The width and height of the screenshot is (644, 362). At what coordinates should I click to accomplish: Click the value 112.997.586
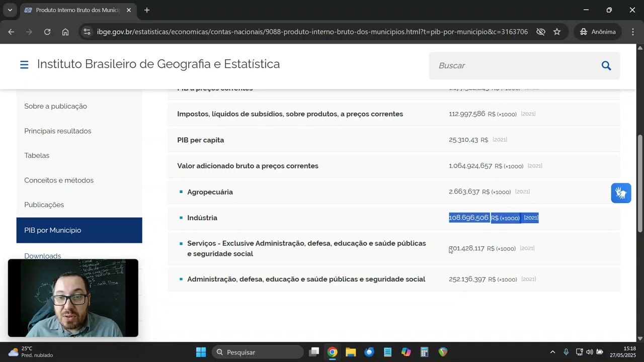pyautogui.click(x=467, y=114)
